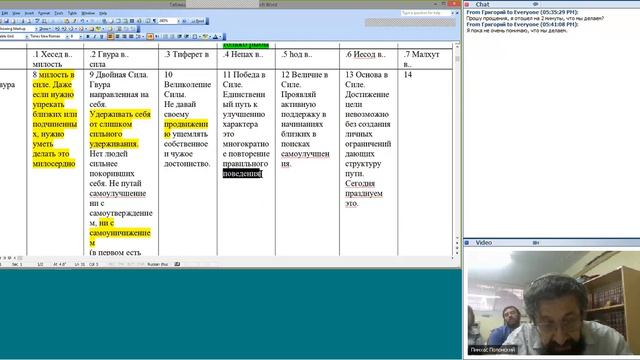Open the View menu in Word
The image size is (640, 360).
tap(16, 13)
